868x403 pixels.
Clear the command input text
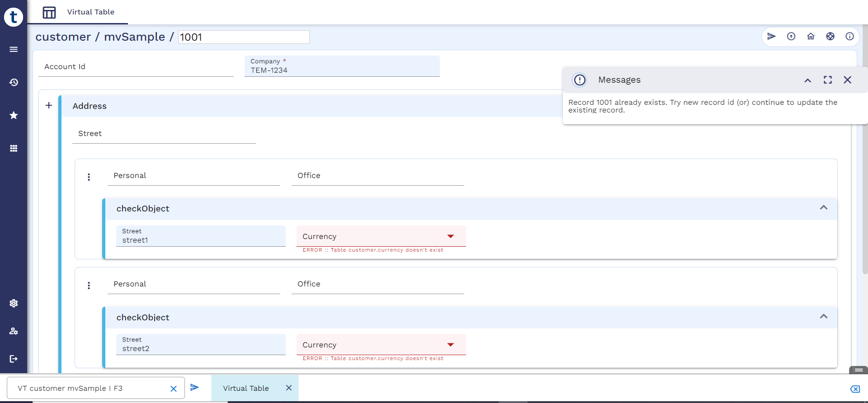[x=173, y=389]
